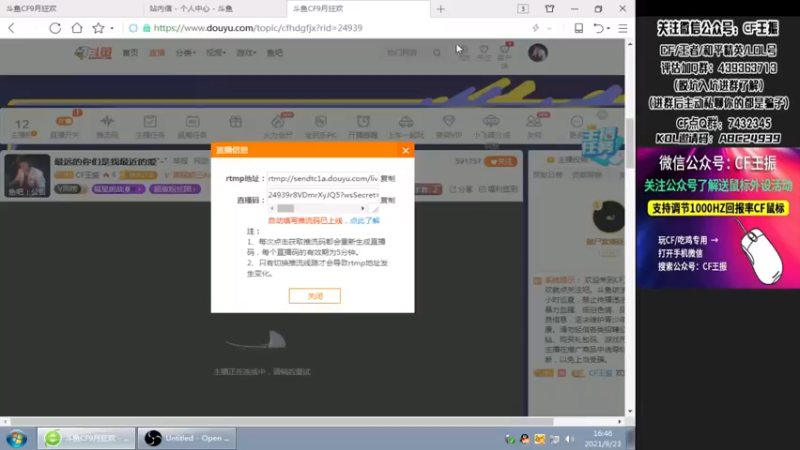Open the Windows Start button
This screenshot has width=800, height=450.
(16, 438)
